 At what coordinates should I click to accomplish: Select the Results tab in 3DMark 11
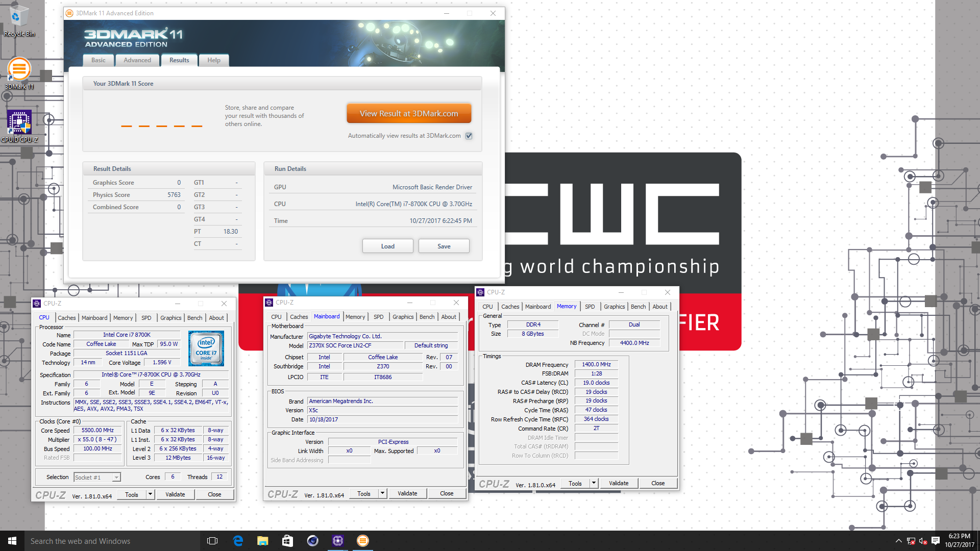pyautogui.click(x=179, y=60)
